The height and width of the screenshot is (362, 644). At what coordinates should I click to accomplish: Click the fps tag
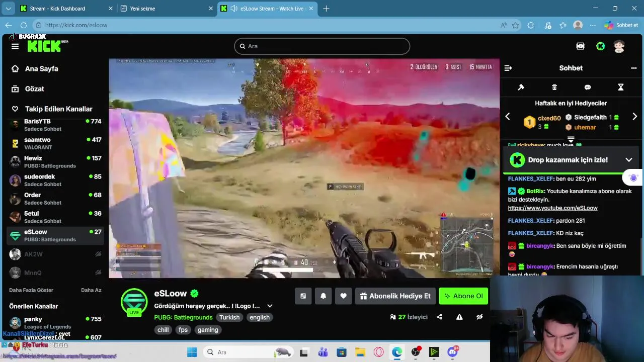tap(183, 330)
